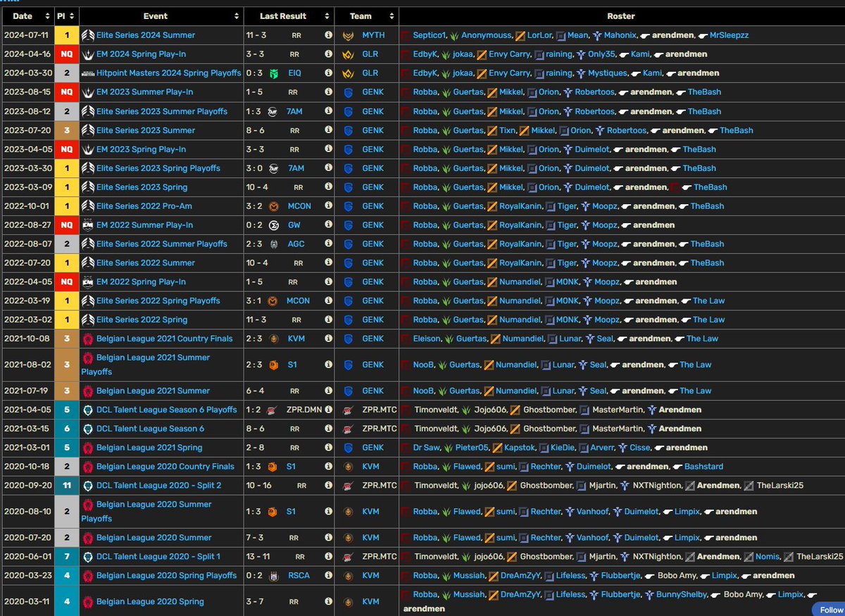Show result info for Elite Series 2023 Summer Playoffs

pos(328,111)
